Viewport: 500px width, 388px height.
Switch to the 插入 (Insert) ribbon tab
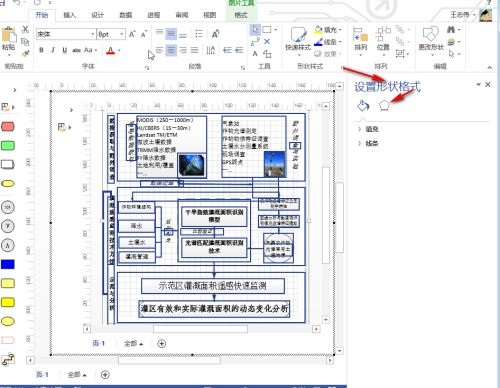pyautogui.click(x=69, y=15)
